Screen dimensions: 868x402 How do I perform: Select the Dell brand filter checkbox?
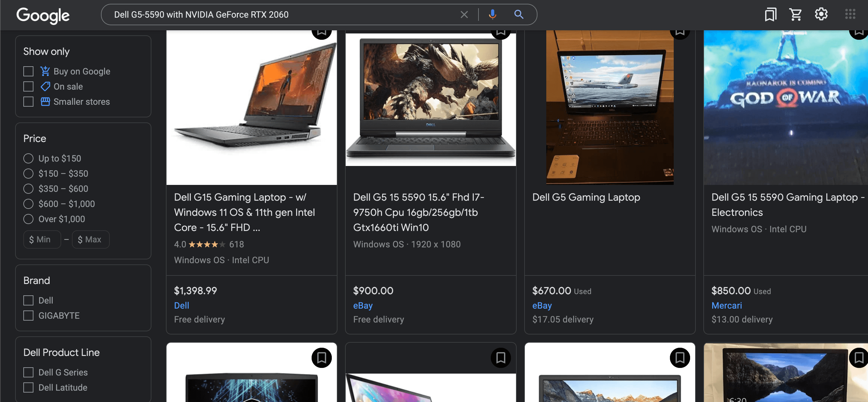pos(28,300)
